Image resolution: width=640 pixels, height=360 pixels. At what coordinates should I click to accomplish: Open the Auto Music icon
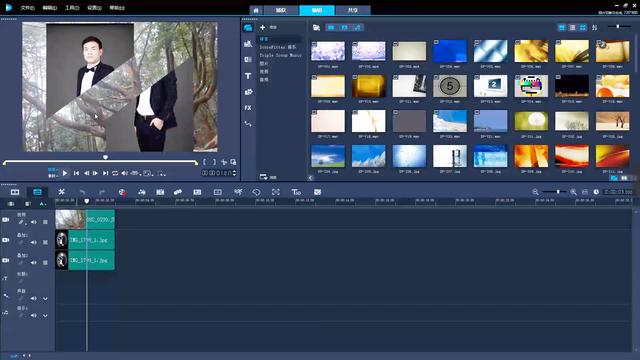tap(160, 192)
